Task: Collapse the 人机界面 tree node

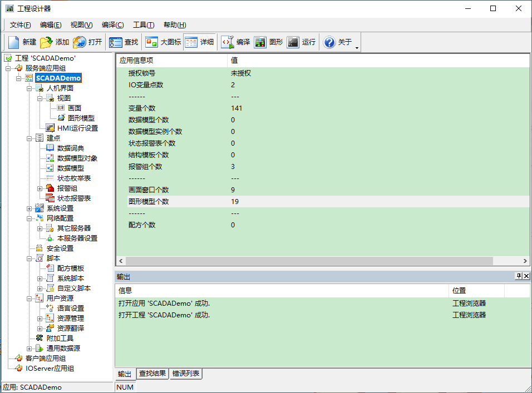Action: point(29,88)
